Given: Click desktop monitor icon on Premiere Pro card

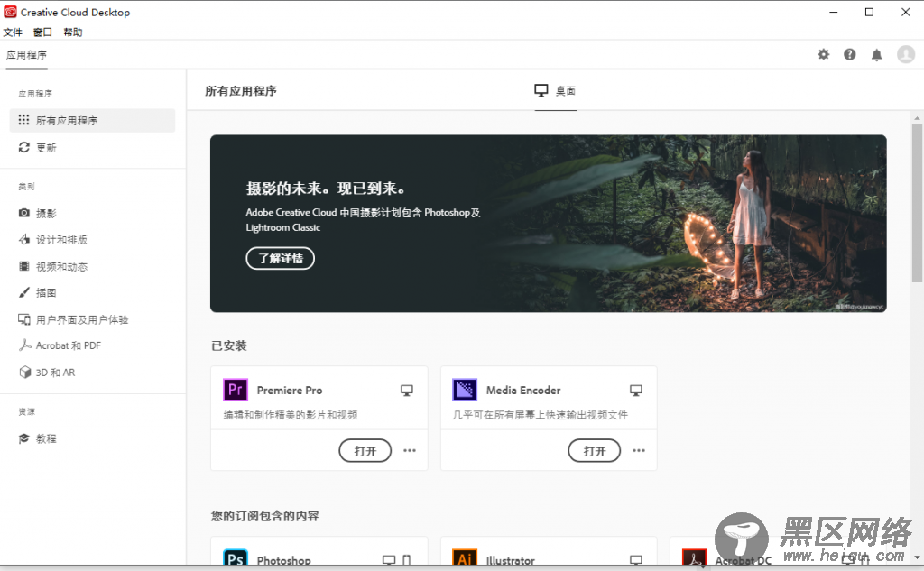Looking at the screenshot, I should coord(407,390).
